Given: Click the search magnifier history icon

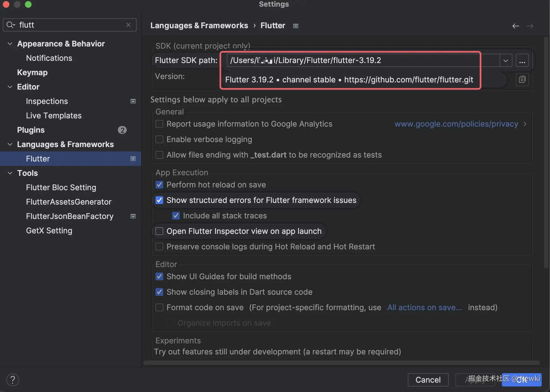Looking at the screenshot, I should (11, 25).
